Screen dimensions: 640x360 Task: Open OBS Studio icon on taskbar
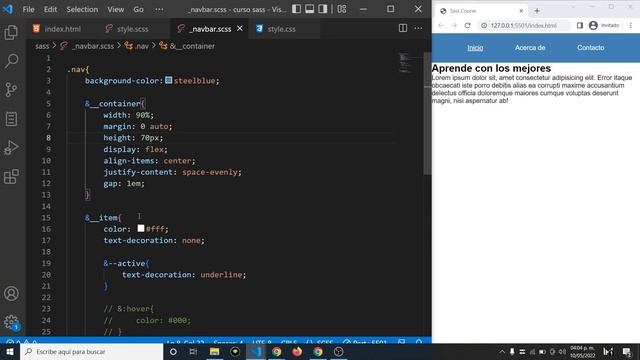coord(338,351)
